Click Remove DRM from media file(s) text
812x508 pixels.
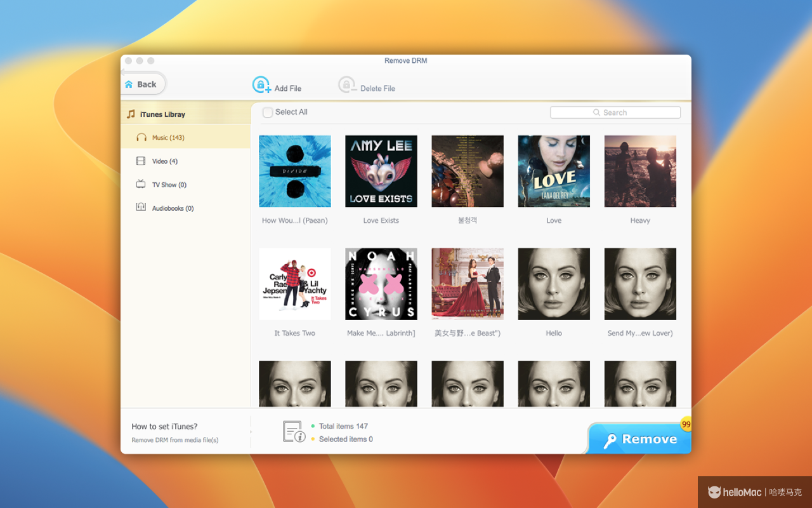pyautogui.click(x=175, y=440)
